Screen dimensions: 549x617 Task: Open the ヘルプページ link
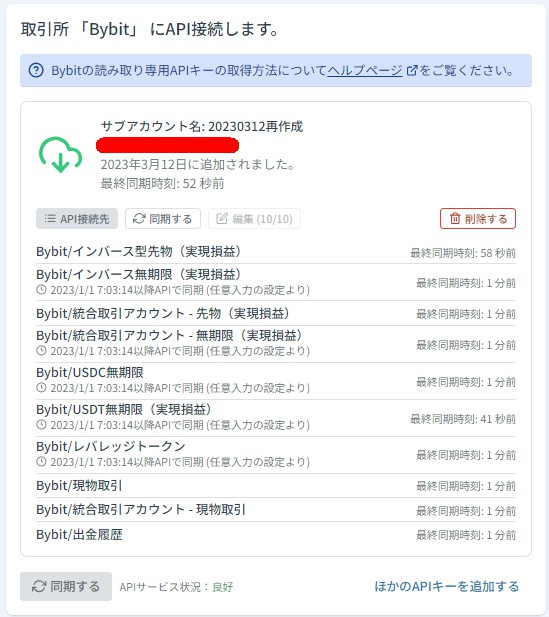pyautogui.click(x=365, y=71)
